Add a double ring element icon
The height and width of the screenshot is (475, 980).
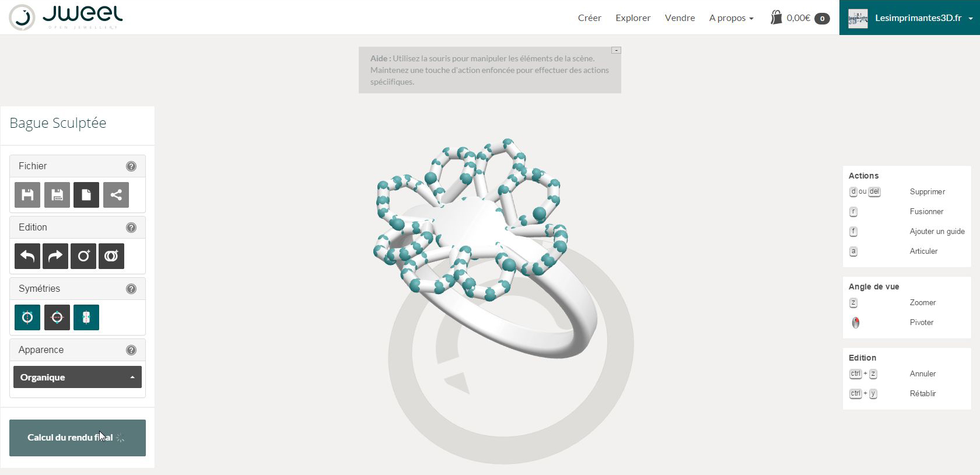111,256
